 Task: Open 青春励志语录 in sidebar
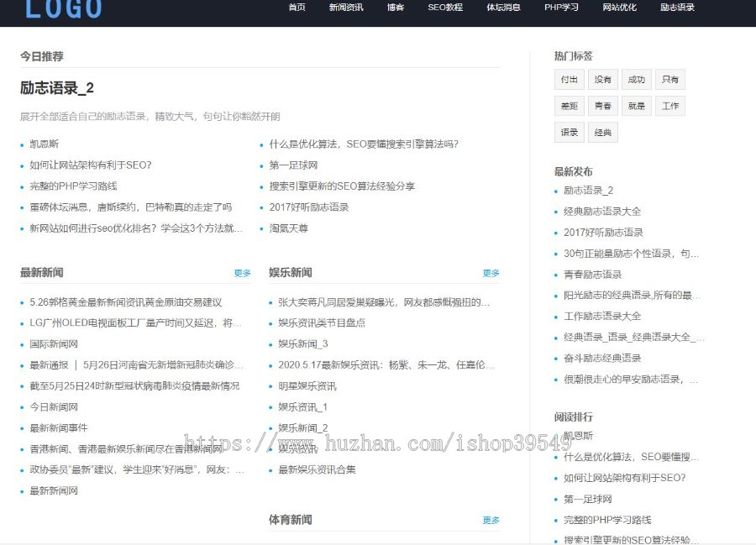click(x=592, y=275)
